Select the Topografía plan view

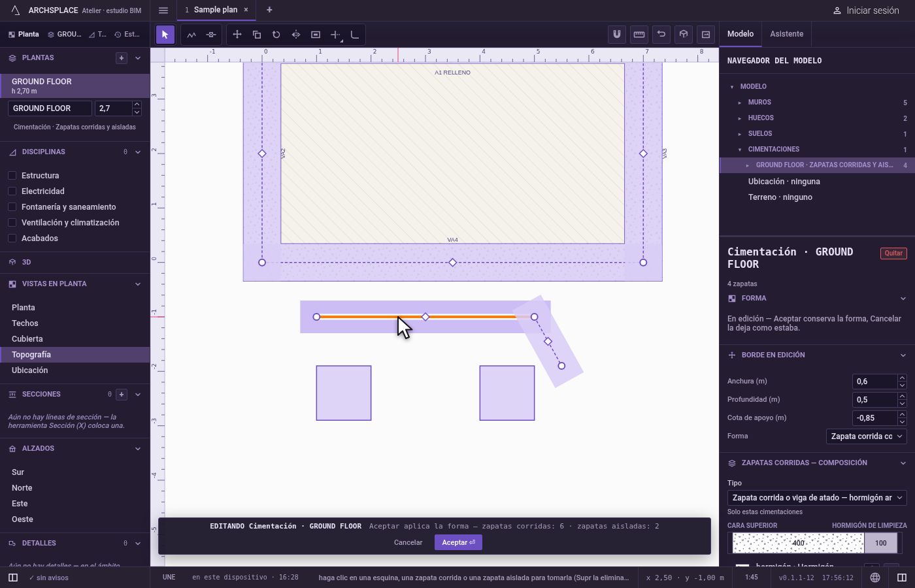(75, 355)
